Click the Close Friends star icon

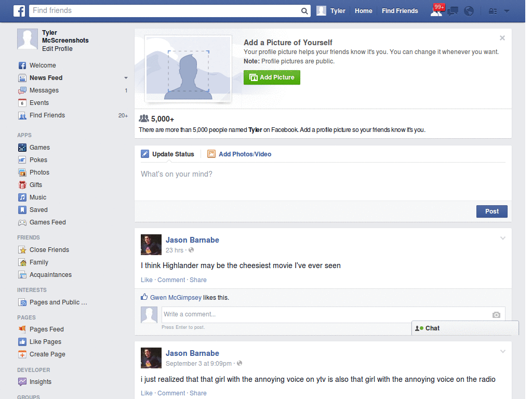click(22, 250)
